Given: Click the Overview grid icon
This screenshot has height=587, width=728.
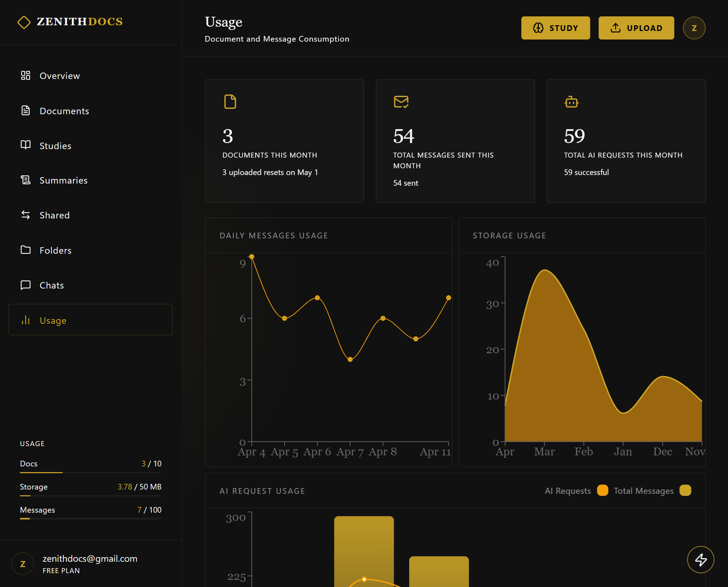Looking at the screenshot, I should point(26,75).
